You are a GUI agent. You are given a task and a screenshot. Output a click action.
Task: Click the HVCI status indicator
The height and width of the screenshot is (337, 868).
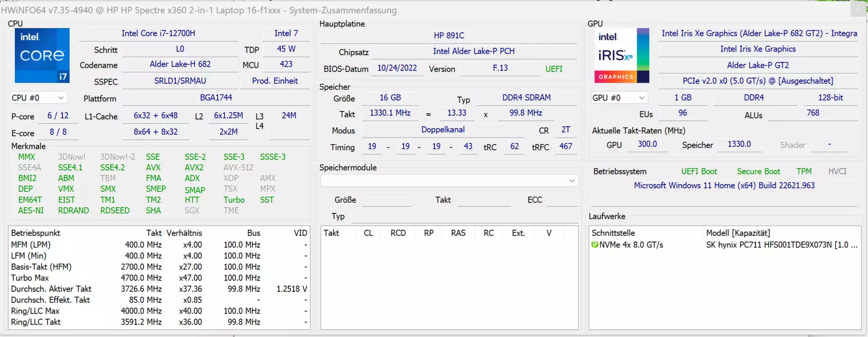pos(837,171)
